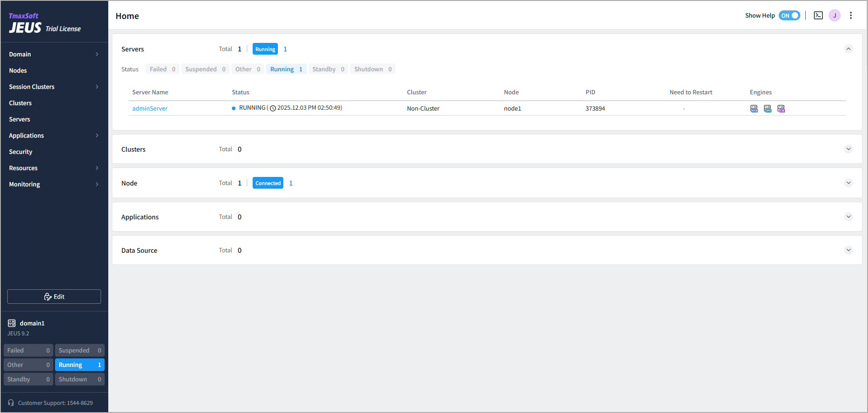
Task: Click the customer support headset icon
Action: pos(11,403)
